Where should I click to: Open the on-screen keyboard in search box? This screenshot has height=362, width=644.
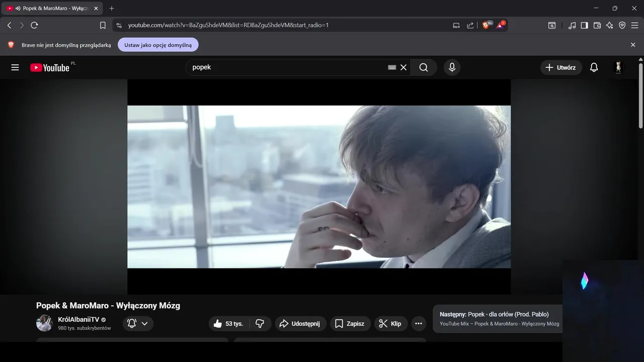392,67
